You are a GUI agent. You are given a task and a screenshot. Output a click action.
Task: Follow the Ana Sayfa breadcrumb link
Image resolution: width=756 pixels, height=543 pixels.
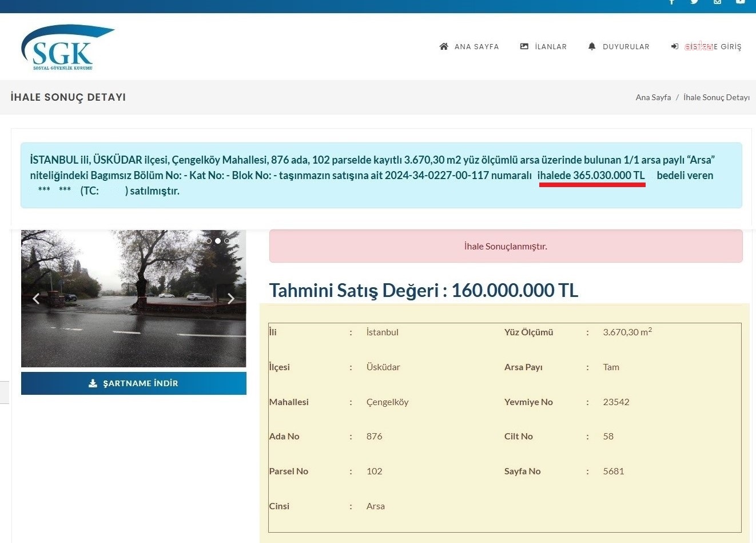tap(653, 97)
